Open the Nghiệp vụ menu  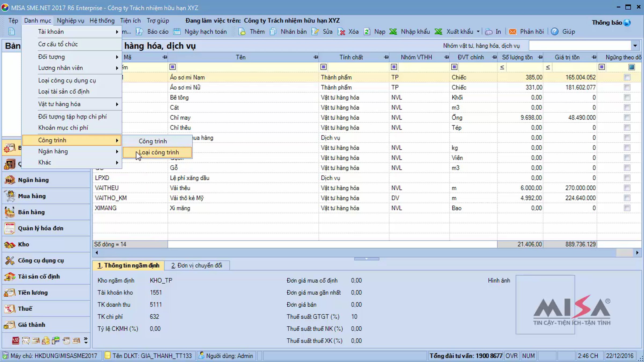[x=71, y=21]
